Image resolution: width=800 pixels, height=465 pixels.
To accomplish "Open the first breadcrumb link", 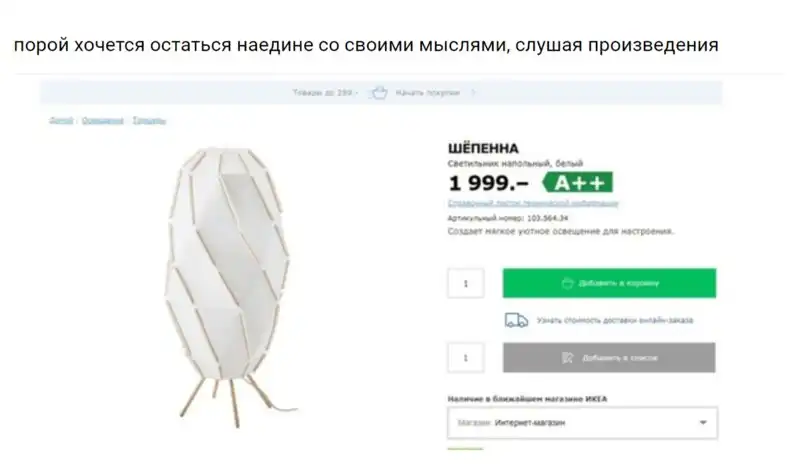I will point(61,120).
